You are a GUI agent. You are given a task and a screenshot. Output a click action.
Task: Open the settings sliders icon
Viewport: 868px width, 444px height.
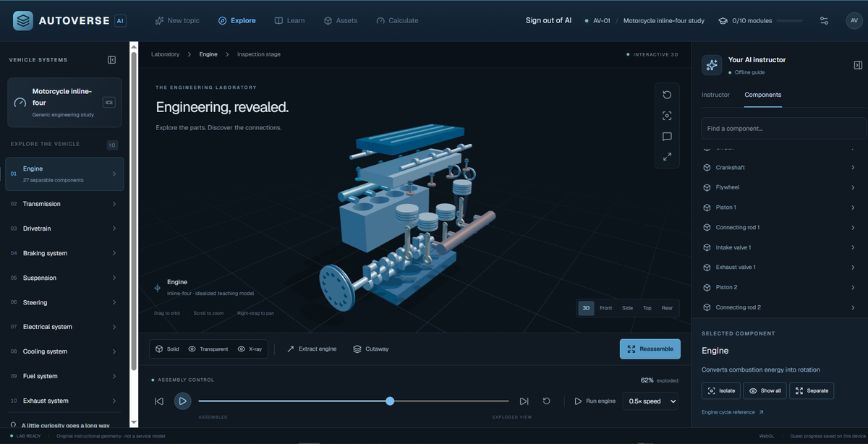pos(824,20)
